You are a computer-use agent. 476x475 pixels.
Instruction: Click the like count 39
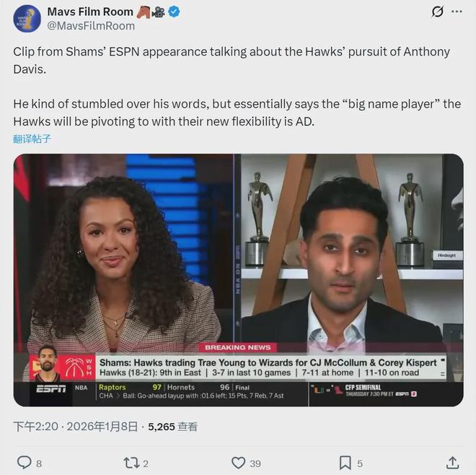point(255,463)
